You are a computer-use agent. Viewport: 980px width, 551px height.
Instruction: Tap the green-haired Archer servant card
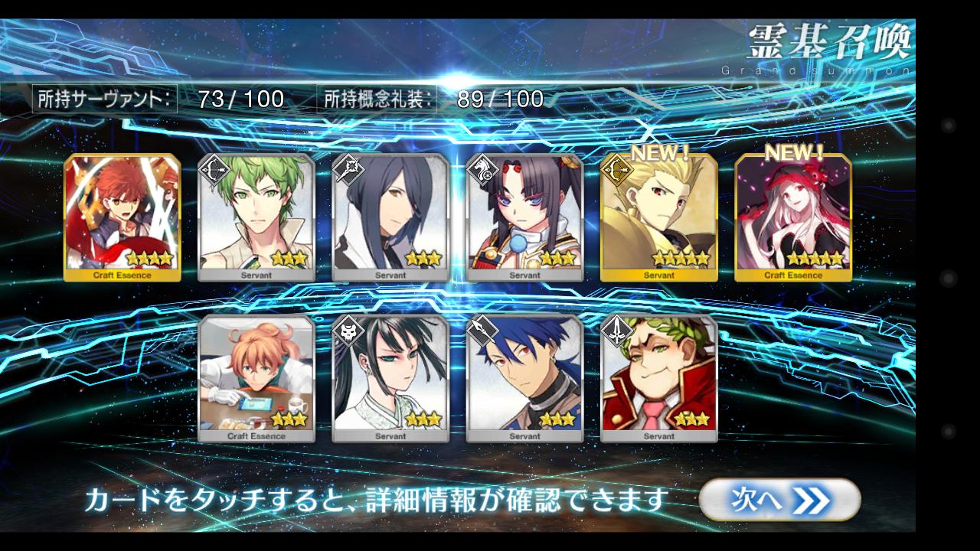(x=256, y=217)
